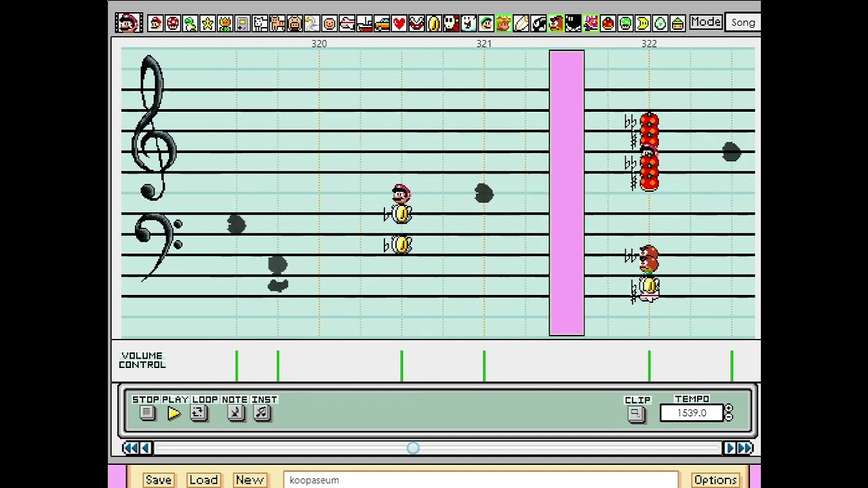
Task: Select the Boat instrument
Action: tap(363, 24)
